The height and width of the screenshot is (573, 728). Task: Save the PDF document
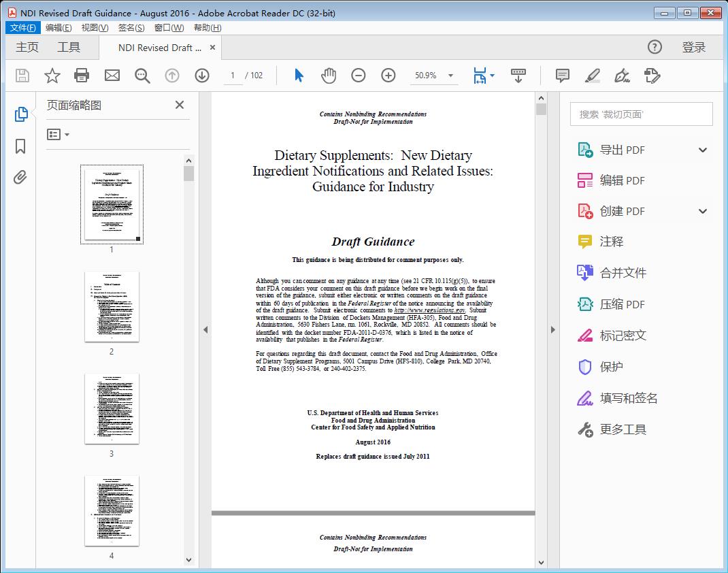(21, 76)
